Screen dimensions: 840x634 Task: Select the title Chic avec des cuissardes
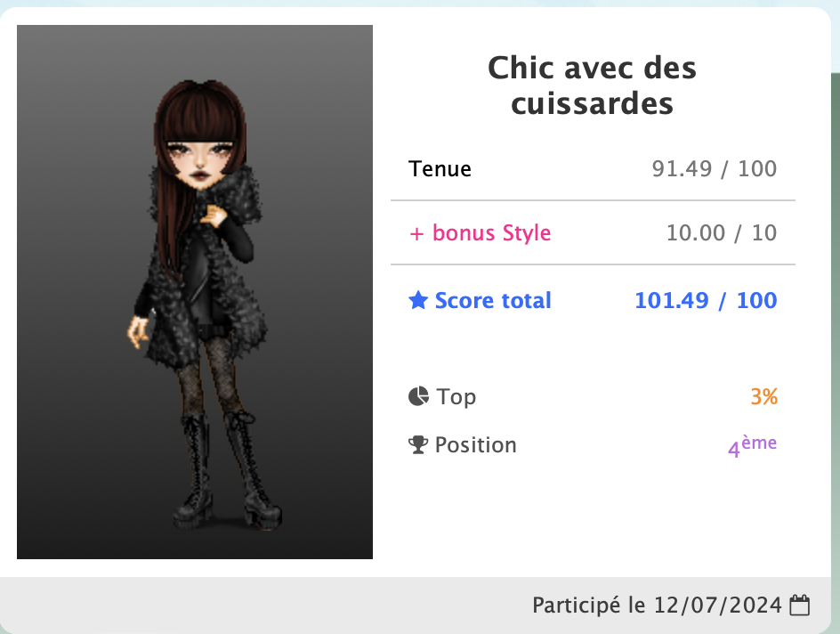[x=592, y=85]
